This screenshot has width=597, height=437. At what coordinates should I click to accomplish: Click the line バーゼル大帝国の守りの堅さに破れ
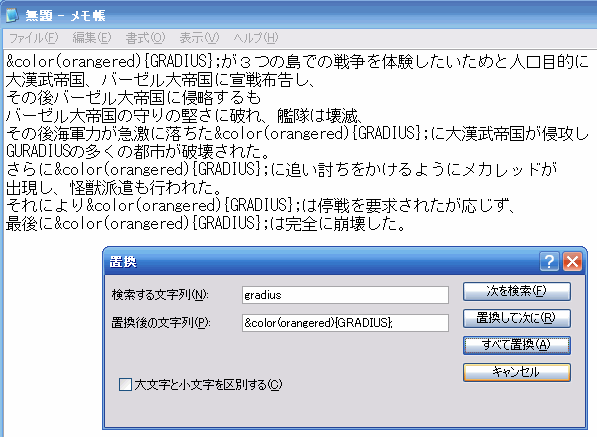pos(184,116)
